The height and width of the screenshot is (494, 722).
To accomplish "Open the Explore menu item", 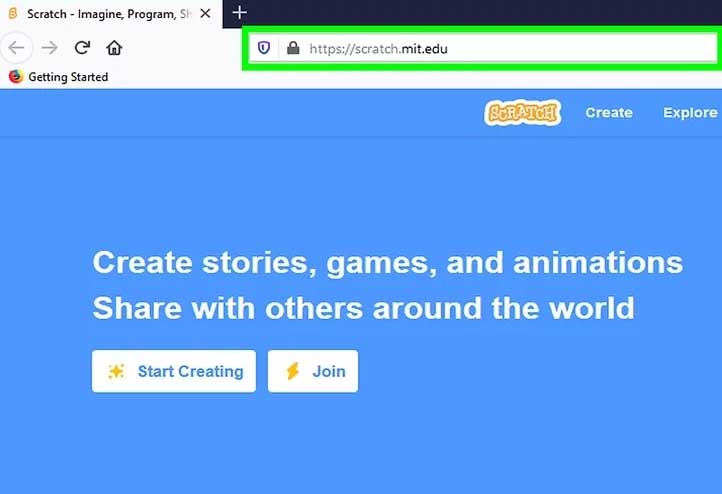I will tap(690, 113).
